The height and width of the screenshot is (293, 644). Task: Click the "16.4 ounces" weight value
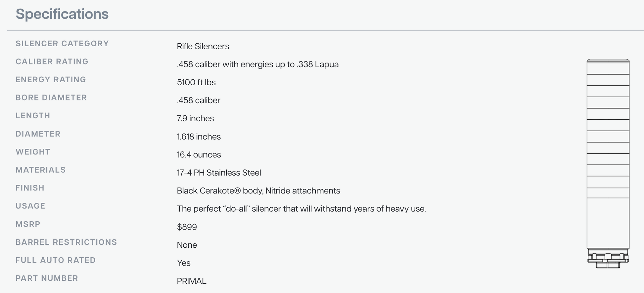click(x=199, y=155)
